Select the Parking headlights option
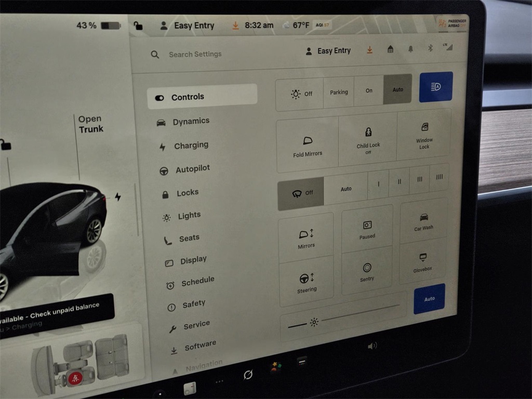This screenshot has height=399, width=532. 339,91
